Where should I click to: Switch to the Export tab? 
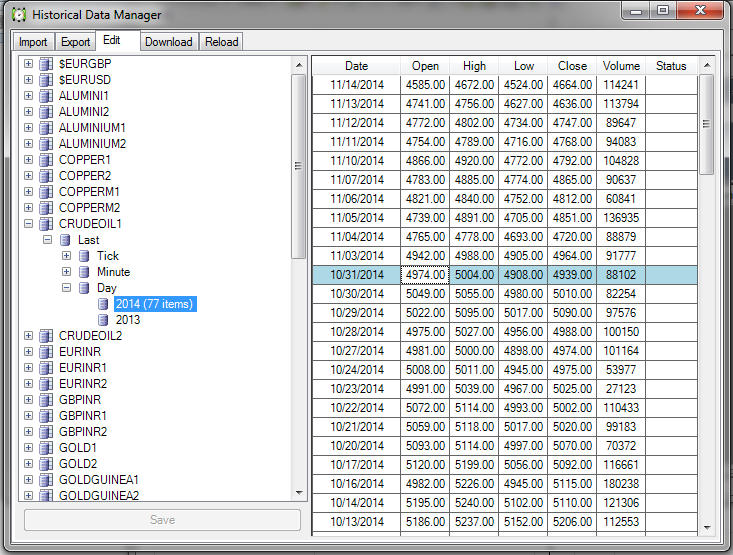[x=76, y=42]
